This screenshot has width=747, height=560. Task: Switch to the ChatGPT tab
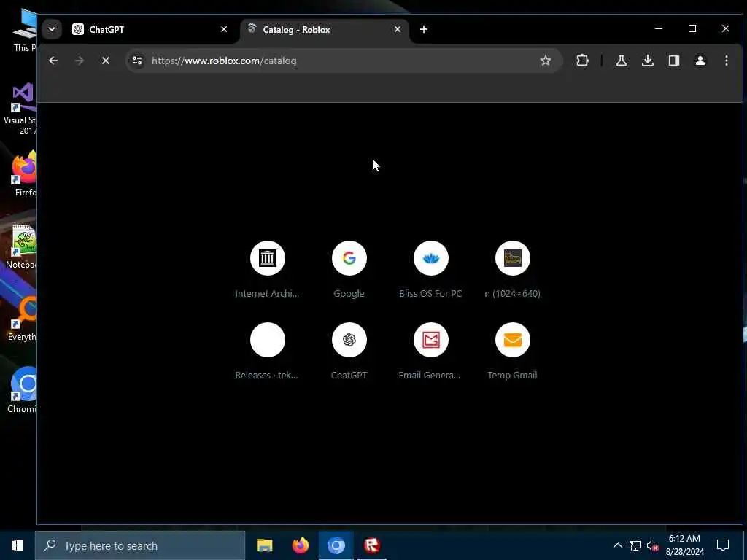tap(149, 29)
